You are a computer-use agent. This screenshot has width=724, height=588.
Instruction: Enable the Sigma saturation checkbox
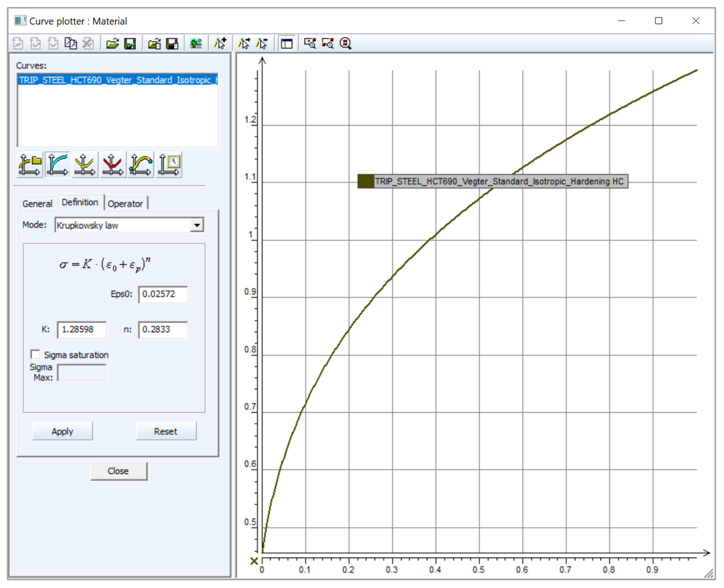35,354
